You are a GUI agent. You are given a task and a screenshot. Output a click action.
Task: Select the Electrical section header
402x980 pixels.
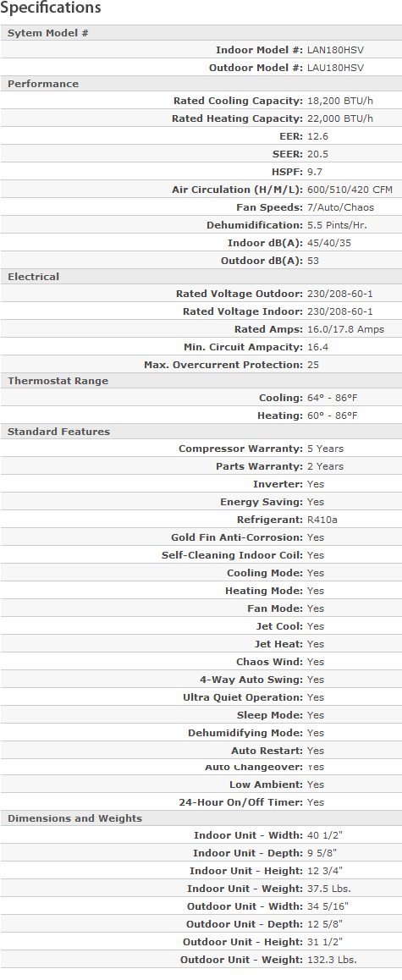[201, 277]
